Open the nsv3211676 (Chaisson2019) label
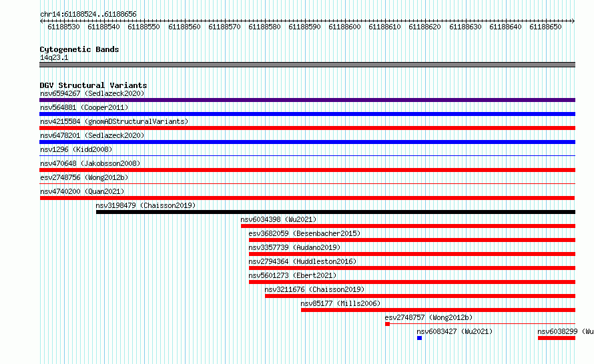 (x=314, y=289)
